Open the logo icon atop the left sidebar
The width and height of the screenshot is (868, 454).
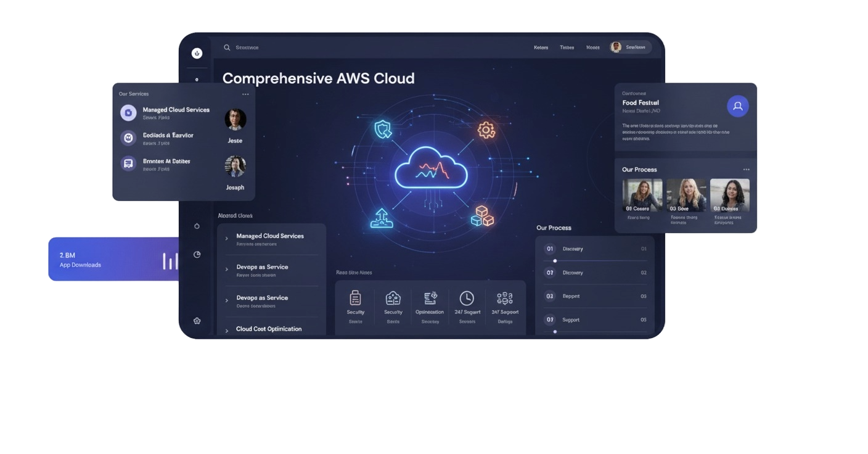pos(197,53)
